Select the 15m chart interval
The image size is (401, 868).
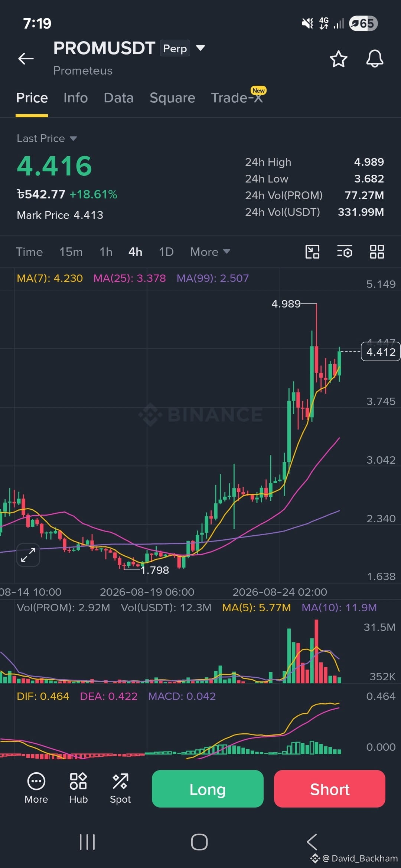point(71,252)
